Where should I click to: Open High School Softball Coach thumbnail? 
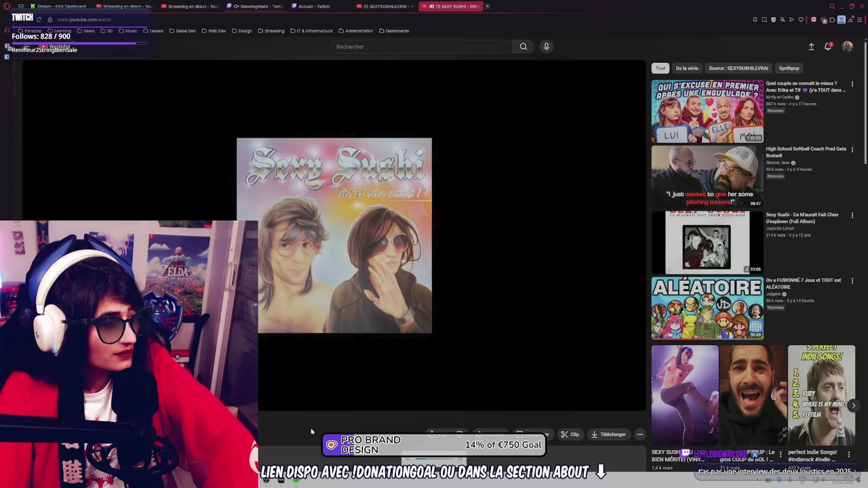coord(707,177)
